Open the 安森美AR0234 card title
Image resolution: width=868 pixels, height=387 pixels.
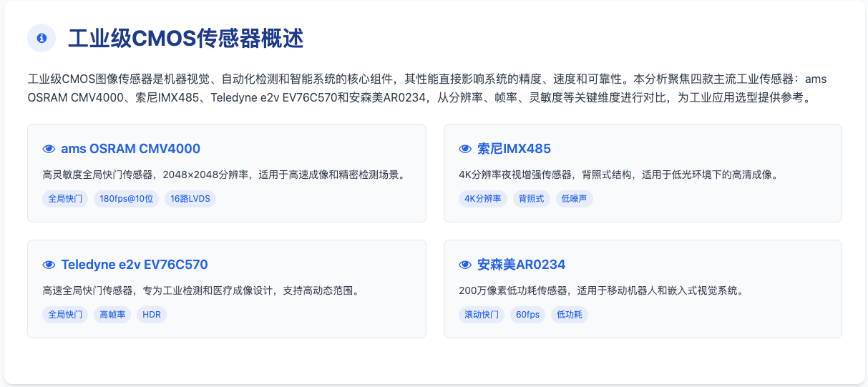coord(521,265)
